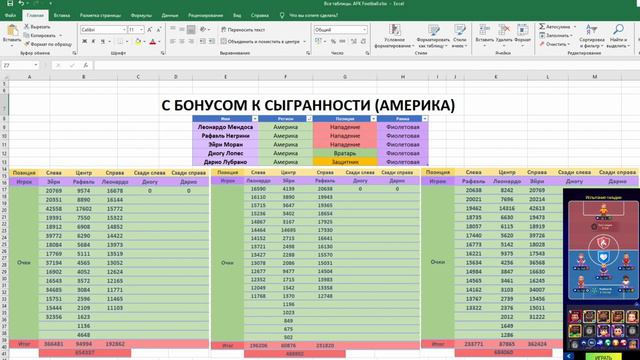The image size is (640, 360).
Task: Toggle italic formatting (К)
Action: point(93,41)
